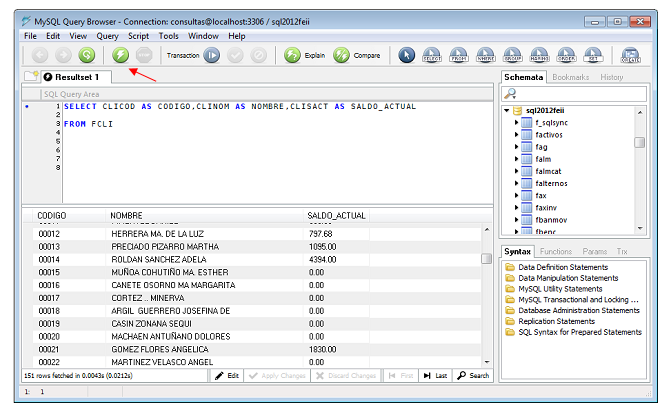Click the CODIGO column header

[70, 216]
